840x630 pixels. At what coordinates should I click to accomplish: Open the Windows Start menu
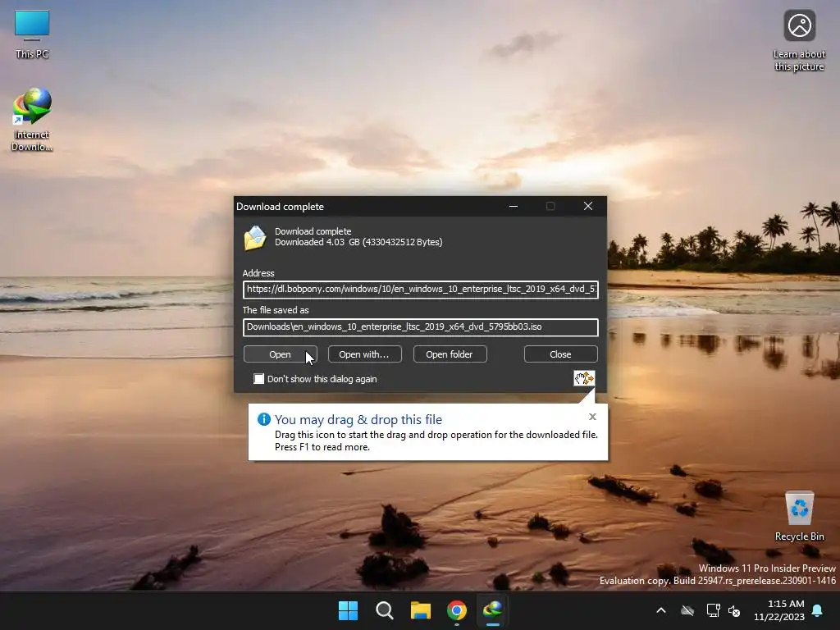coord(348,610)
